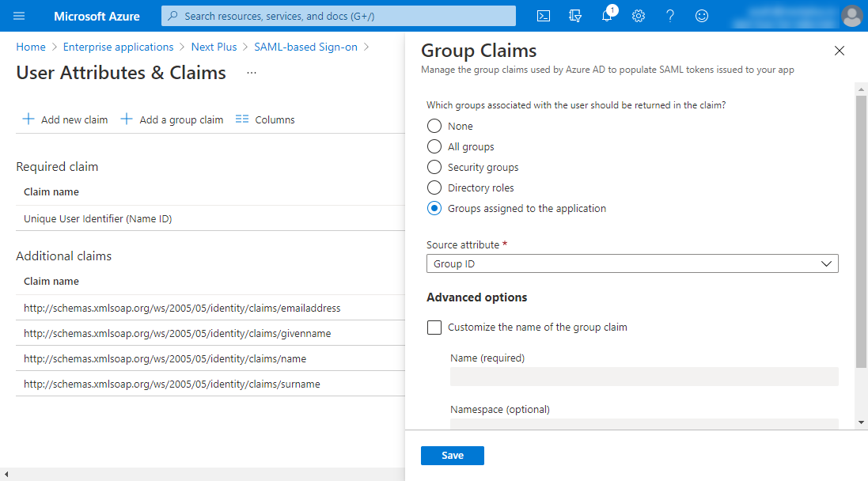Go to Enterprise applications breadcrumb link
The height and width of the screenshot is (481, 868).
[x=118, y=47]
